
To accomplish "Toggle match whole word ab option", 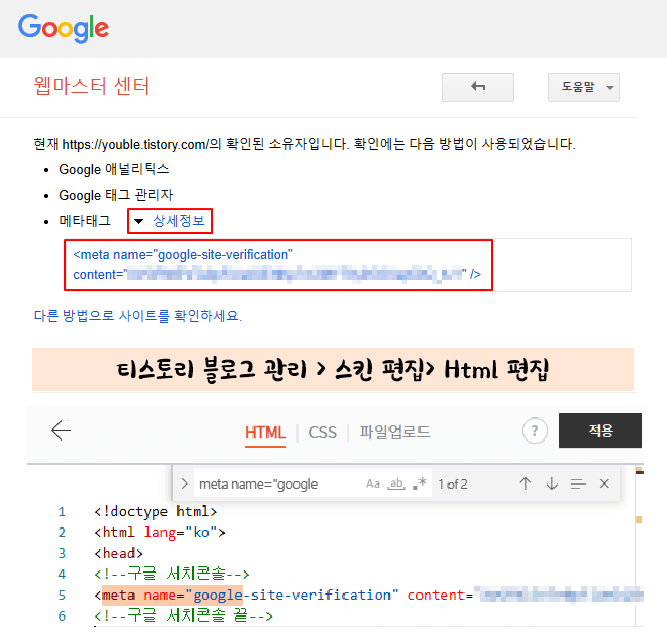I will (396, 484).
